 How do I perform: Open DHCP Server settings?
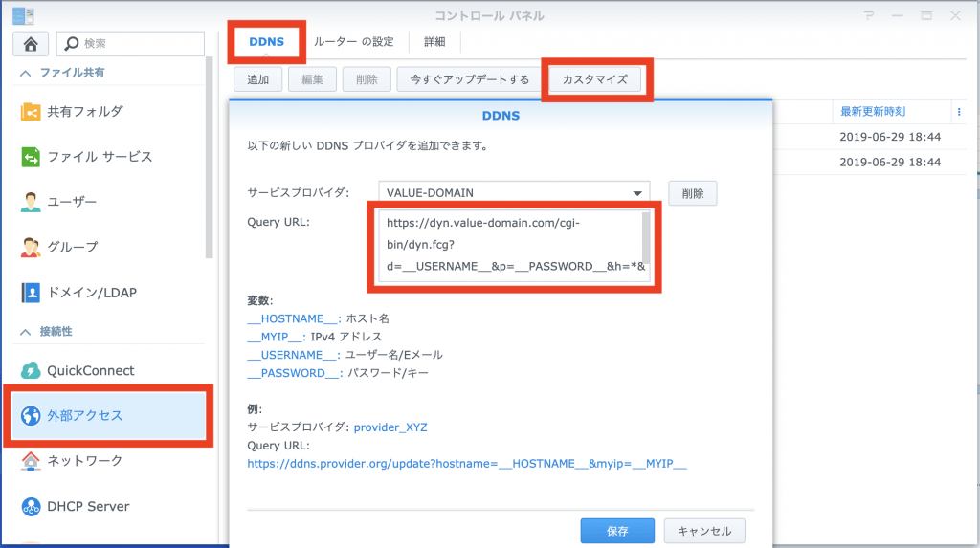point(88,506)
